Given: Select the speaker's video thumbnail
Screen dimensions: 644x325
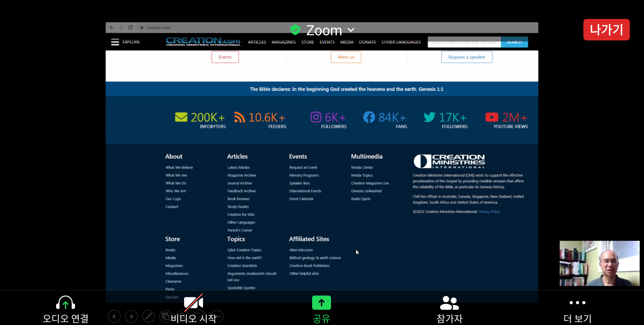Looking at the screenshot, I should (x=599, y=263).
